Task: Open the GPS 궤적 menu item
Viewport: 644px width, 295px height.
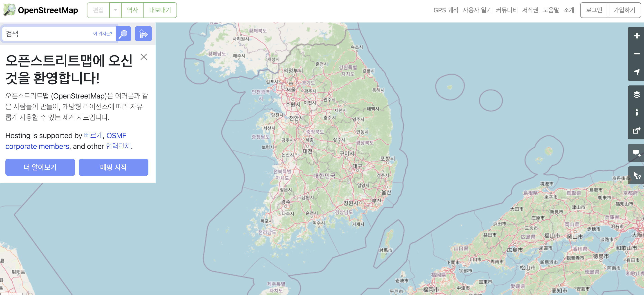Action: point(446,10)
